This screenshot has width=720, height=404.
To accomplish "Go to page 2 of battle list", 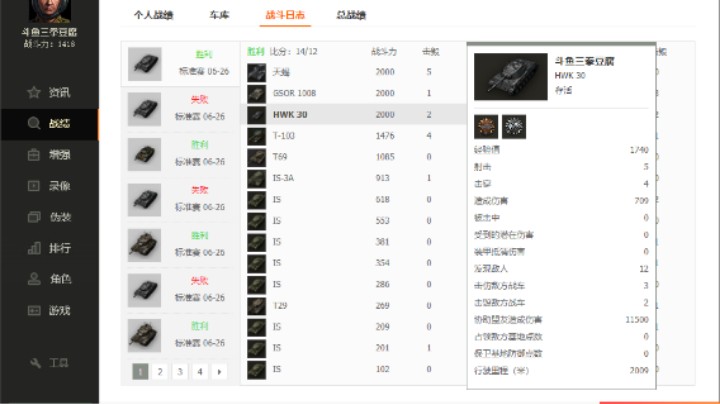I will [x=160, y=371].
